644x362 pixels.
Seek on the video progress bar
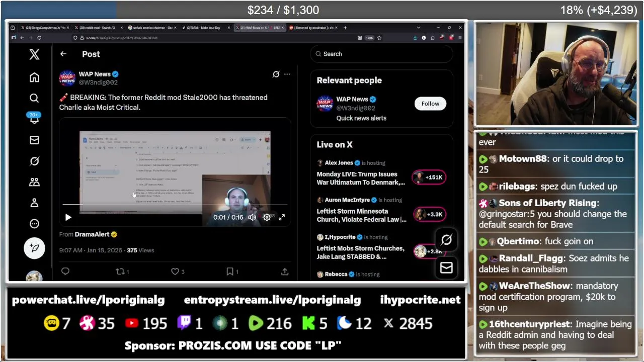point(175,205)
